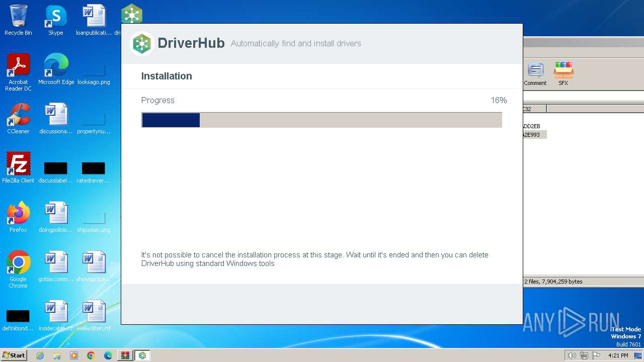Open the Microsoft Edge desktop shortcut
The image size is (644, 362).
(56, 69)
